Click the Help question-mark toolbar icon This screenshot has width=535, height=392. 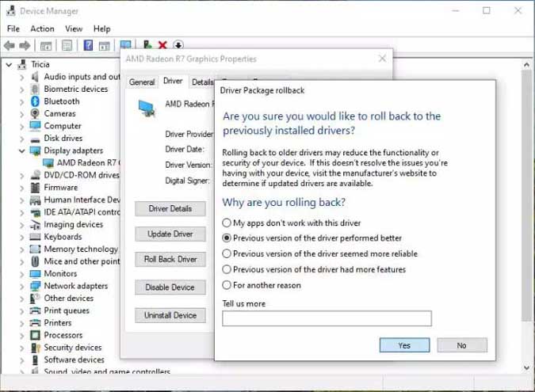click(x=88, y=45)
